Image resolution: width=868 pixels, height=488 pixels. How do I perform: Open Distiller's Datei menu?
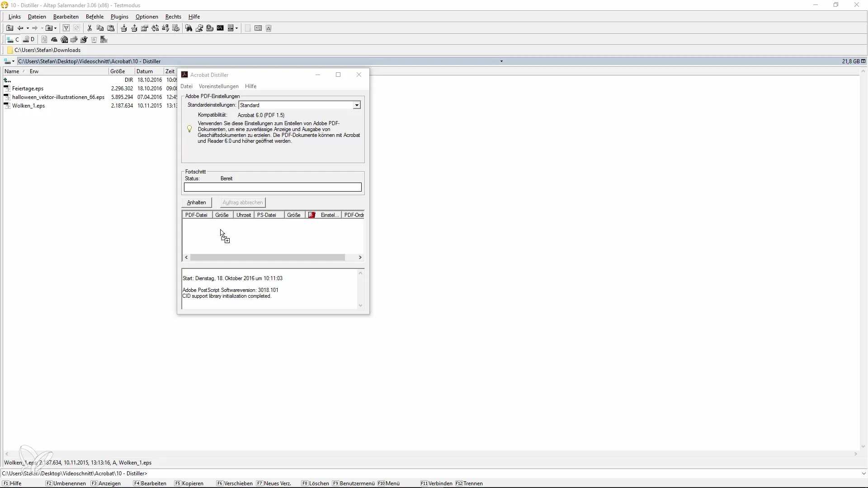[186, 86]
